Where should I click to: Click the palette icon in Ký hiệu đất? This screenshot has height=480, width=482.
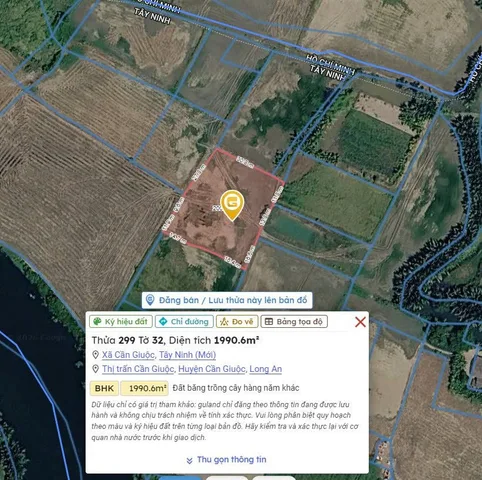pos(97,321)
